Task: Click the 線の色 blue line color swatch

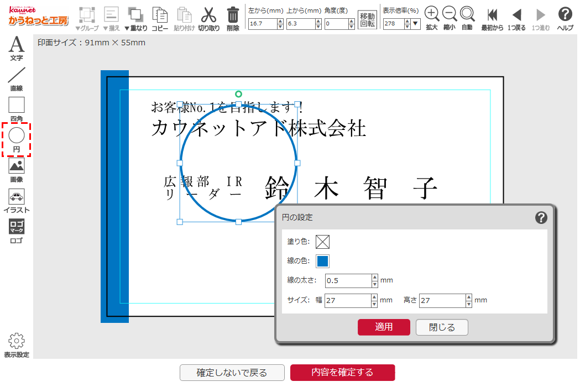Action: [x=322, y=261]
